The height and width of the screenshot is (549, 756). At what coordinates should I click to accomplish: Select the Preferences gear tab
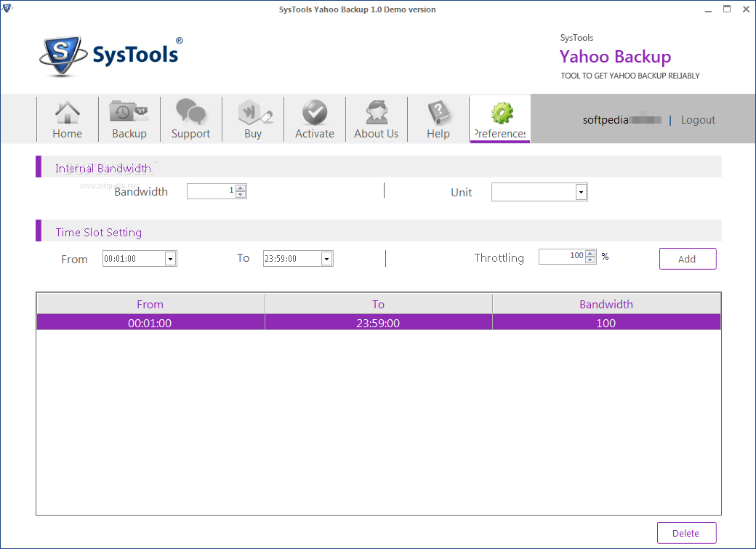pyautogui.click(x=500, y=119)
